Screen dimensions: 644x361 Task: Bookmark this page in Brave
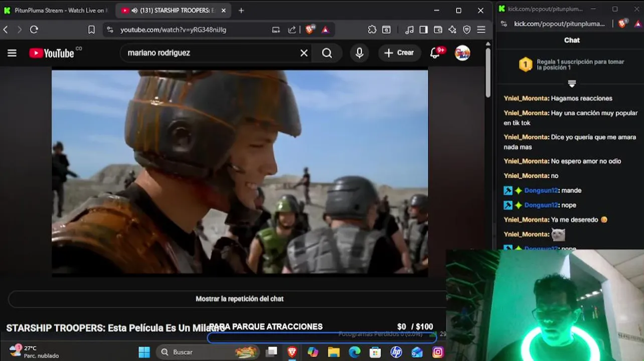91,30
